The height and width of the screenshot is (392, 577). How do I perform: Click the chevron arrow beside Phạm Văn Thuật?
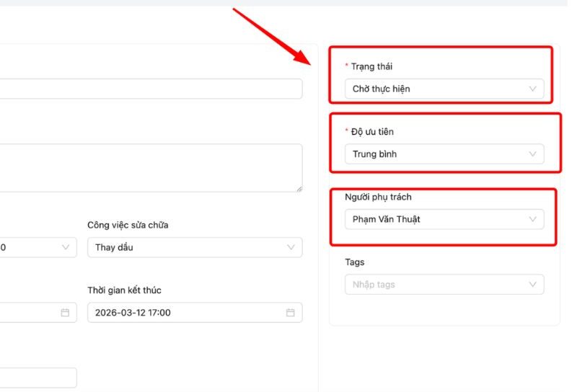533,219
